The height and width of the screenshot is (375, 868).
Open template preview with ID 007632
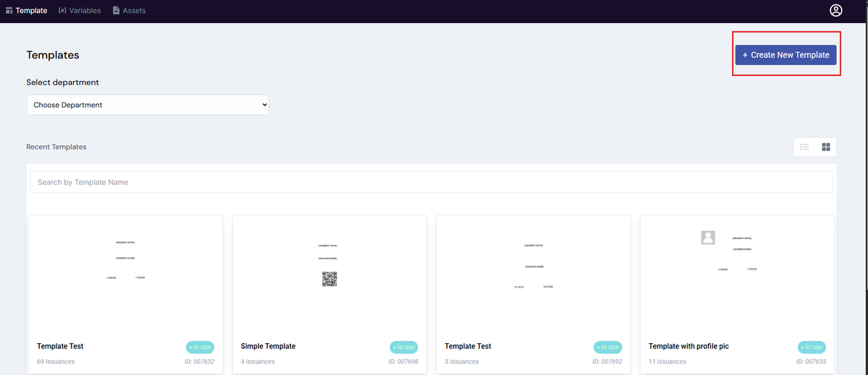[125, 275]
